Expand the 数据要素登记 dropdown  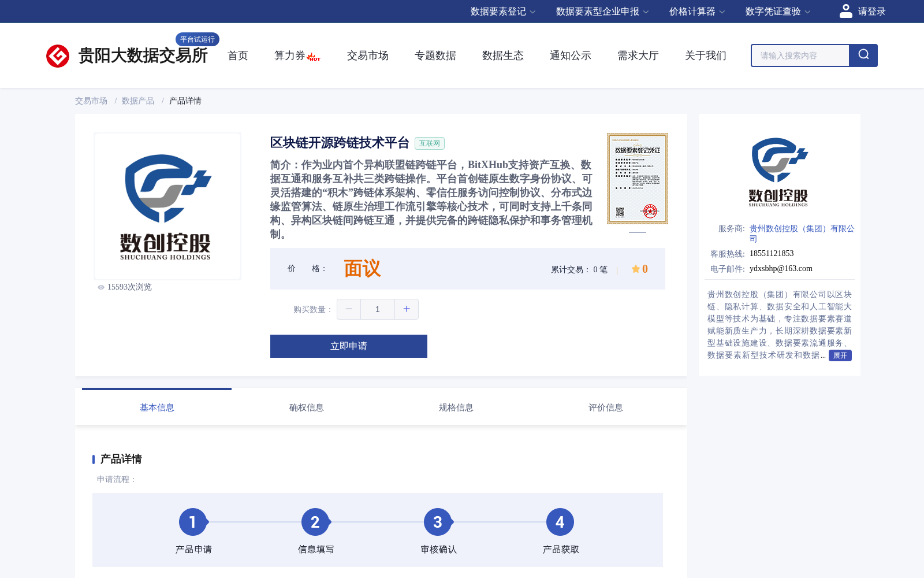pos(503,12)
